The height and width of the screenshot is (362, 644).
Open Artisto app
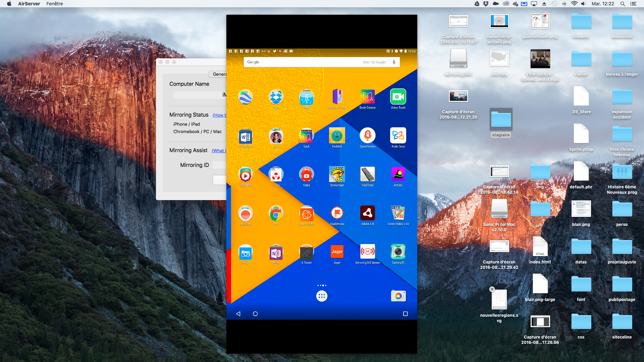(x=398, y=175)
